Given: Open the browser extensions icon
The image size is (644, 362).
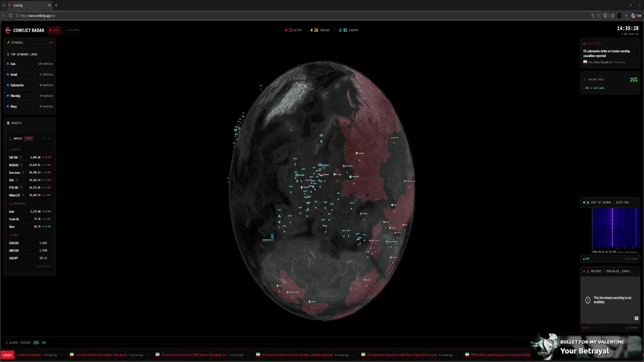Looking at the screenshot, I should pos(605,16).
